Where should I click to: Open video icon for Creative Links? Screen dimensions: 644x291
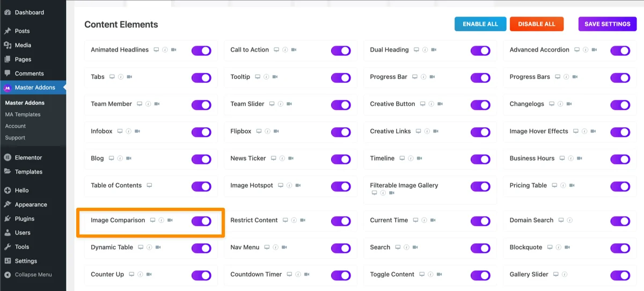click(x=436, y=132)
